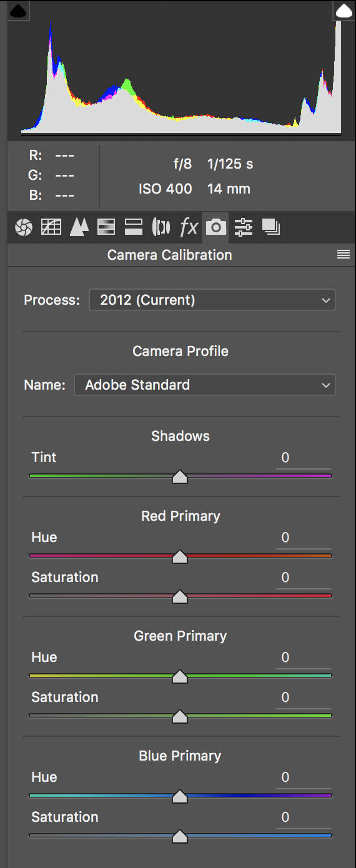356x868 pixels.
Task: Open the HSL / Grayscale panel icon
Action: (106, 227)
